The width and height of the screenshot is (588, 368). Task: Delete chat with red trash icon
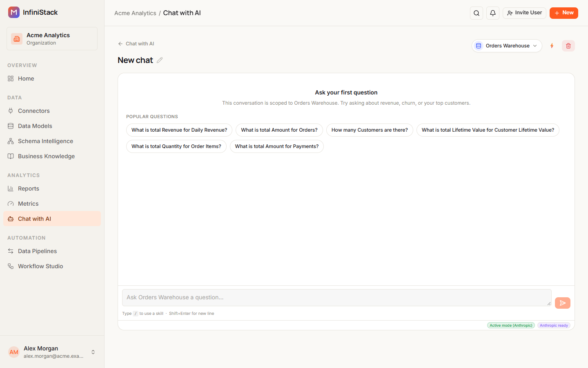click(x=568, y=46)
